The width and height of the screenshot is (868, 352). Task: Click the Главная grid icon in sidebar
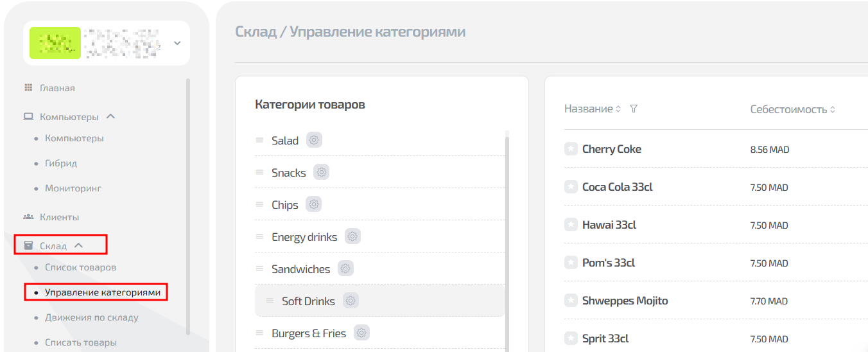pos(28,88)
